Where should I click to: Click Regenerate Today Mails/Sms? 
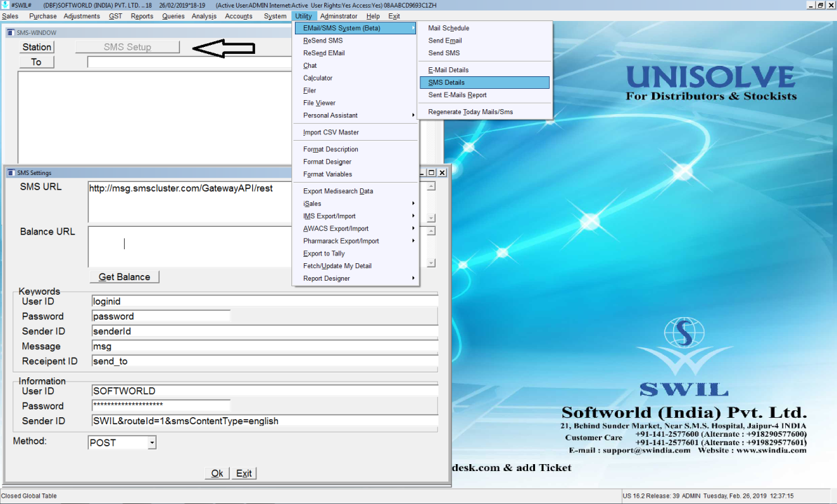tap(471, 112)
